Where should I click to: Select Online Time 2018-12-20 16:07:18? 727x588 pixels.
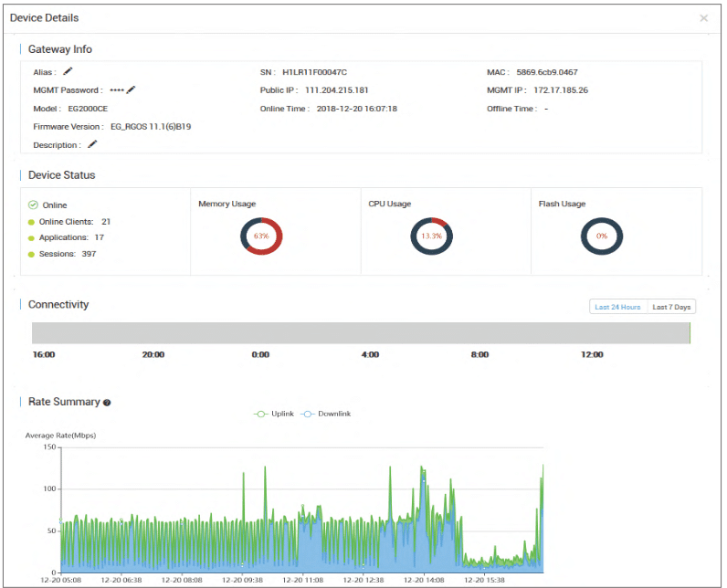click(x=356, y=109)
